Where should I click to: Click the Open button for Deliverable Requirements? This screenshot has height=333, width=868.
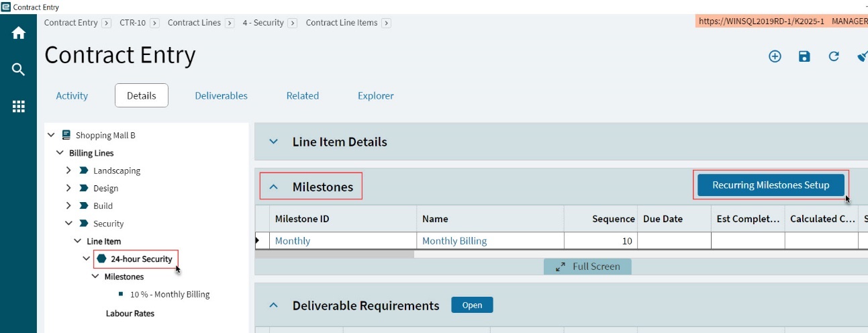[x=472, y=305]
